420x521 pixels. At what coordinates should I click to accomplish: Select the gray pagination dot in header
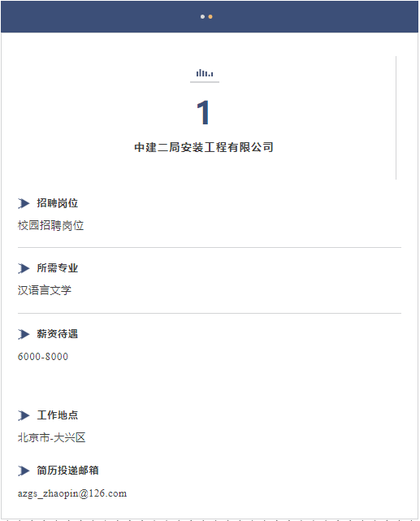pos(202,16)
